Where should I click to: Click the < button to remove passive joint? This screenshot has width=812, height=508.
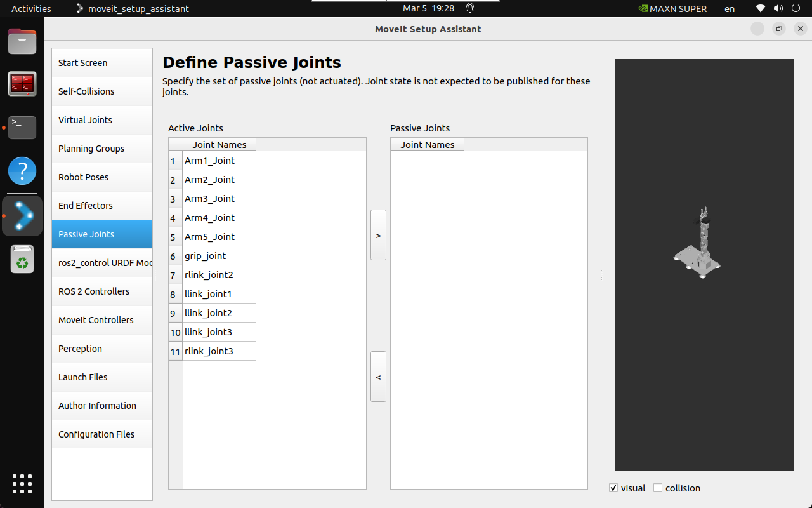click(x=378, y=377)
